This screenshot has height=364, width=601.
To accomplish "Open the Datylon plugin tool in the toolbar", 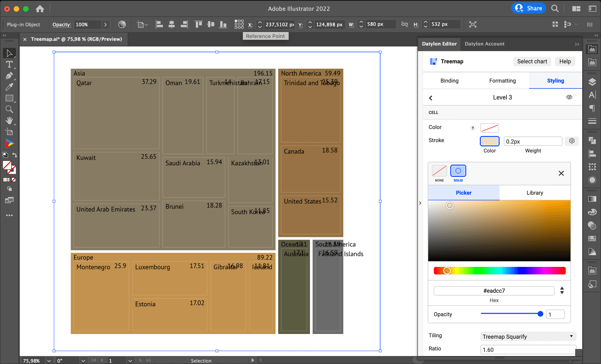I will pyautogui.click(x=9, y=143).
